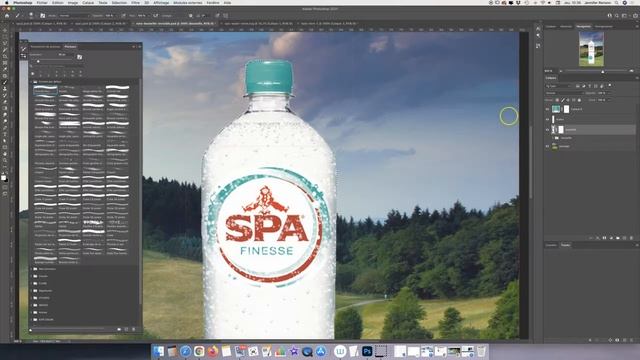Add layer mask from Layers panel bottom
This screenshot has height=360, width=640.
pos(604,238)
